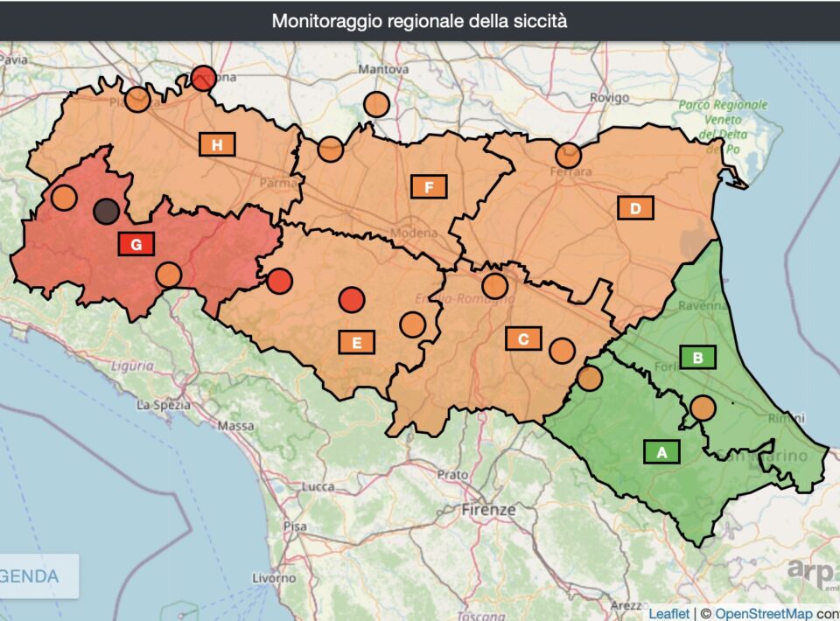
Task: Click the green zone A label
Action: tap(661, 452)
